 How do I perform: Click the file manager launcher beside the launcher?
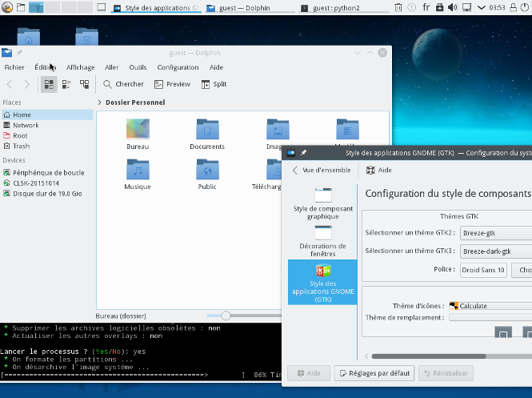pyautogui.click(x=21, y=7)
